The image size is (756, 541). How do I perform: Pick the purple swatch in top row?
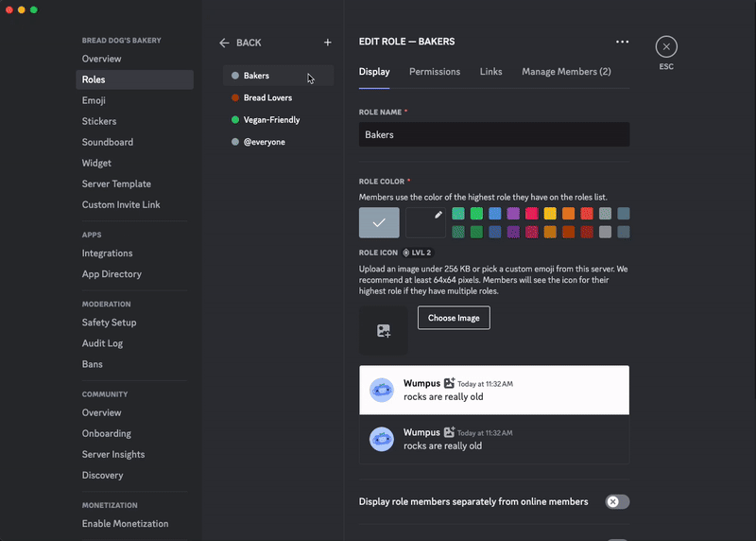click(x=513, y=214)
